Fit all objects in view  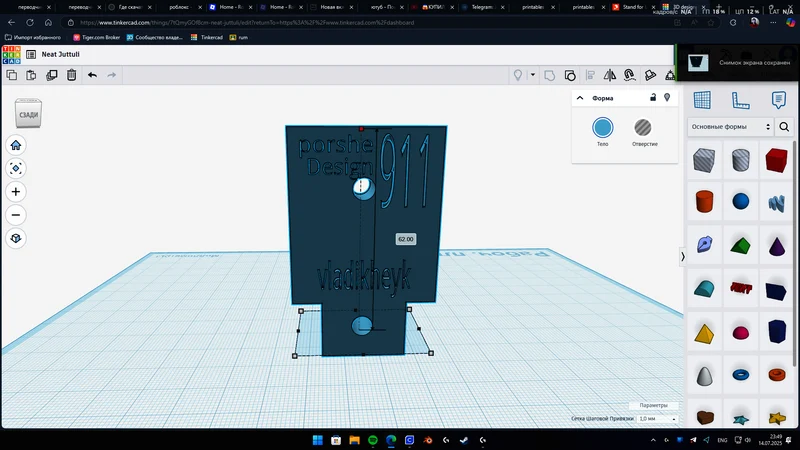(16, 168)
